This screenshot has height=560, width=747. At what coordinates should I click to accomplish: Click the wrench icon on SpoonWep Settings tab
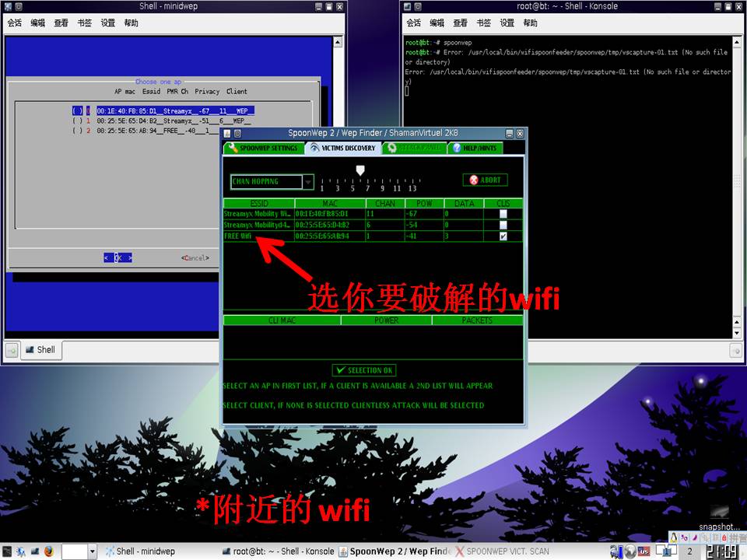point(233,148)
